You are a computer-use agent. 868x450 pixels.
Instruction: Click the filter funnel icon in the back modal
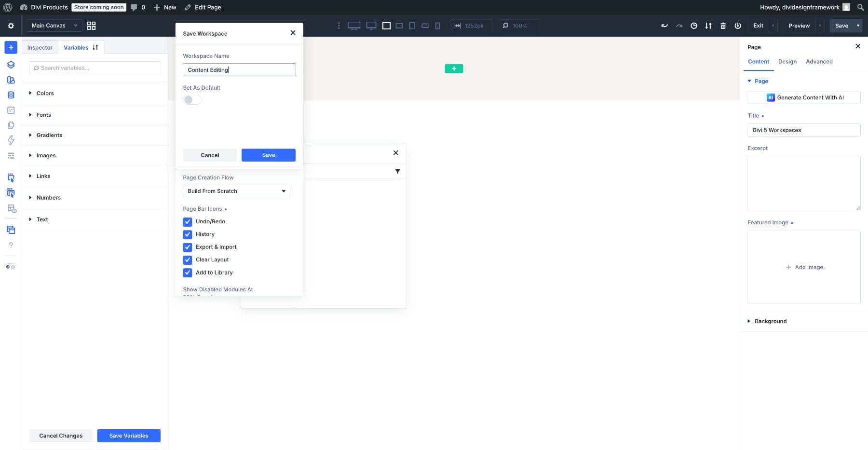pos(397,171)
